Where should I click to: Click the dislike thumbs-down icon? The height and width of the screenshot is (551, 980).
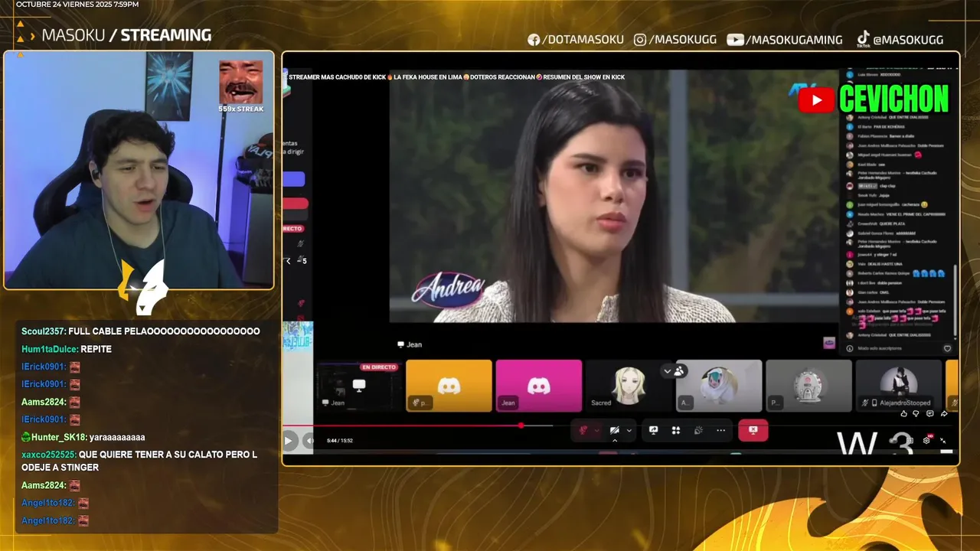click(916, 414)
